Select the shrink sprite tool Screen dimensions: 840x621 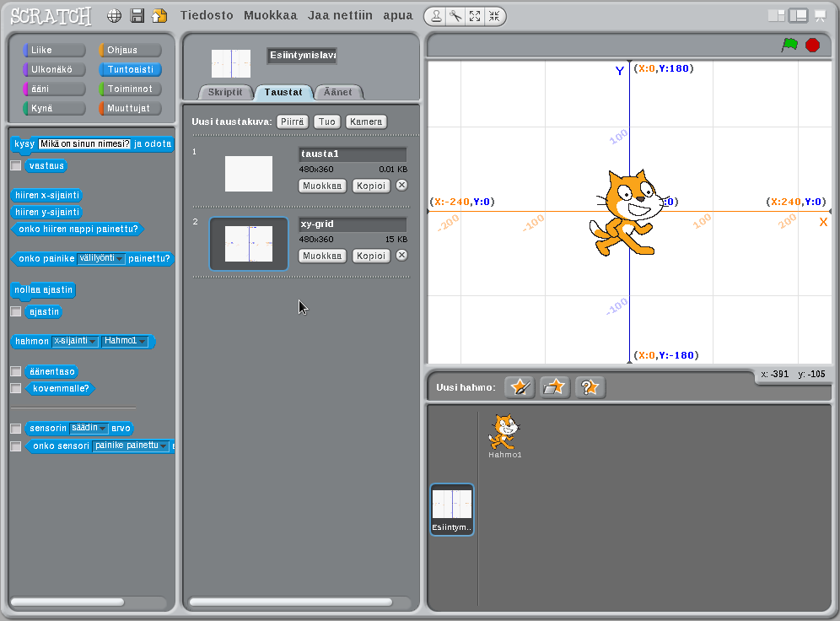494,17
